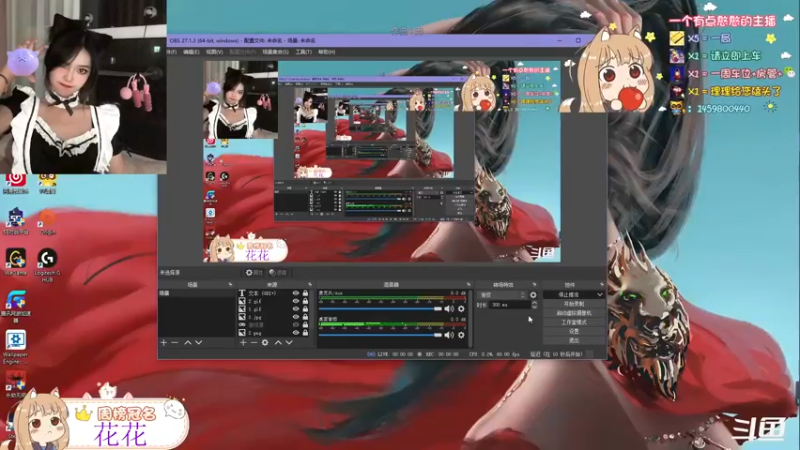Select the scene entry in Scenes list
Screen dimensions: 800x450
pyautogui.click(x=196, y=293)
